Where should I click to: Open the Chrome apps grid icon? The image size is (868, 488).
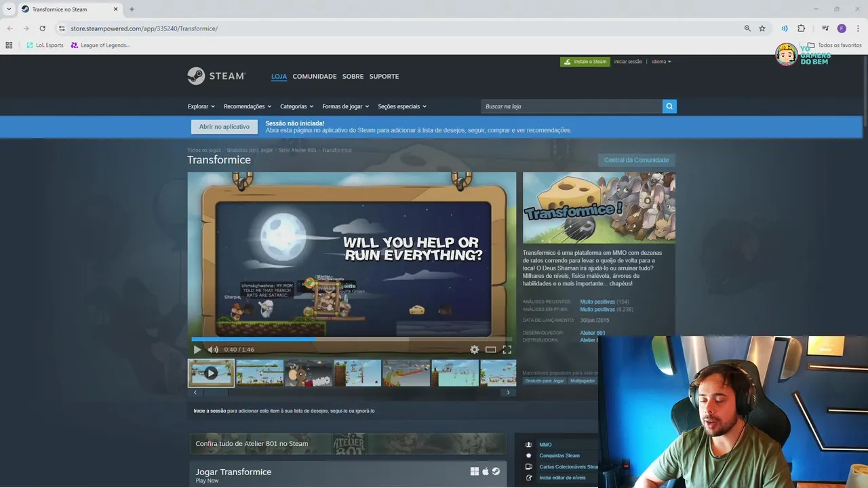pyautogui.click(x=9, y=45)
